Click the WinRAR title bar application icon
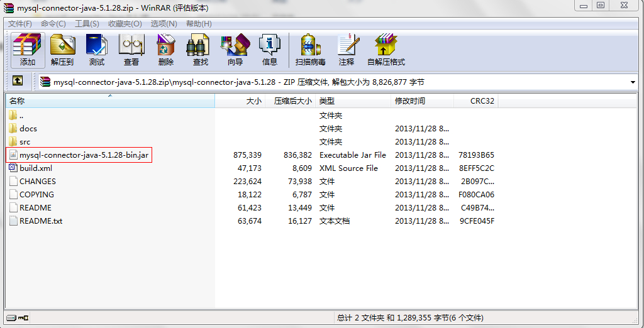The width and height of the screenshot is (644, 328). (x=8, y=8)
